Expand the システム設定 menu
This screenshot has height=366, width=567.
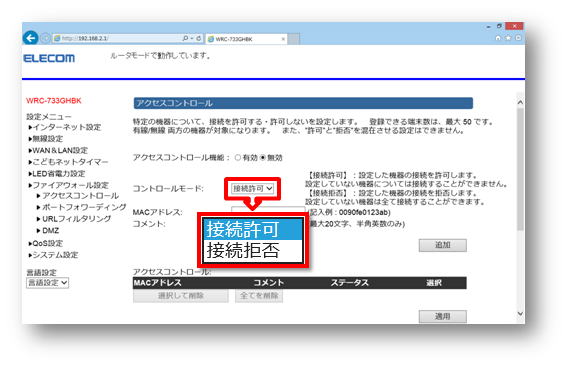(x=54, y=255)
